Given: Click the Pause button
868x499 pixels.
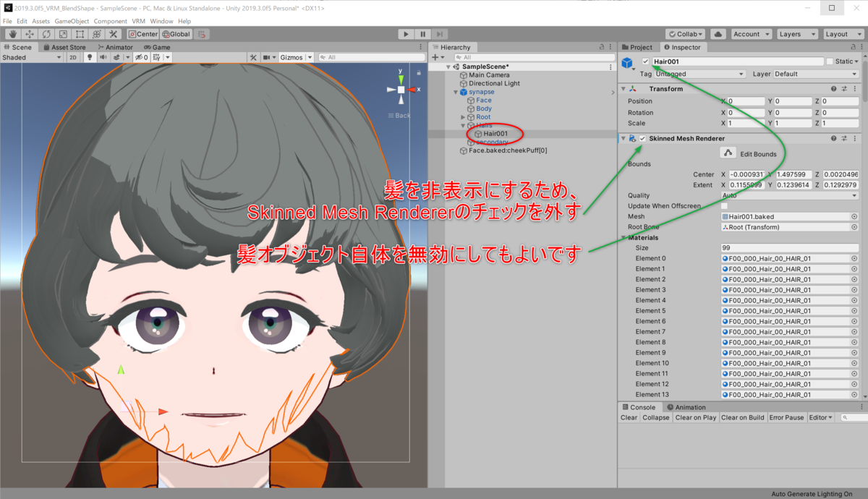Looking at the screenshot, I should pos(422,34).
